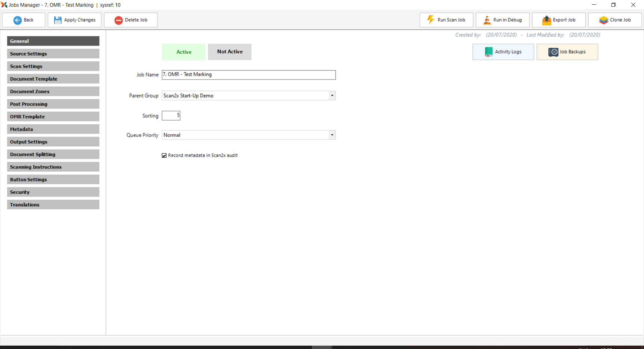This screenshot has height=349, width=644.
Task: Uncheck Record metadata in Scan2x audit
Action: point(164,155)
